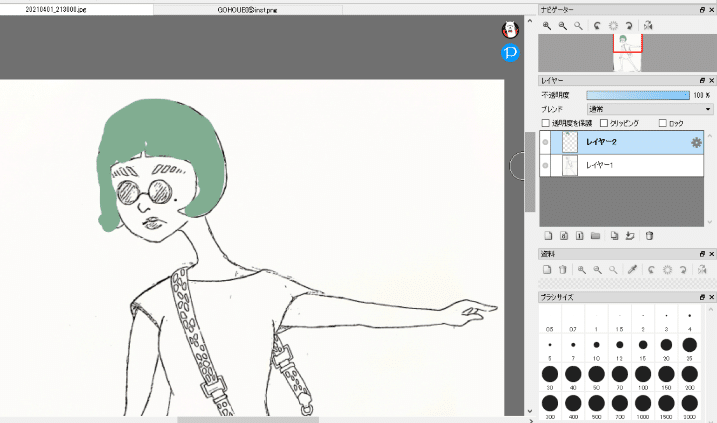Fit canvas to window in Navigator
Viewport: 717px width, 423px height.
tap(578, 26)
